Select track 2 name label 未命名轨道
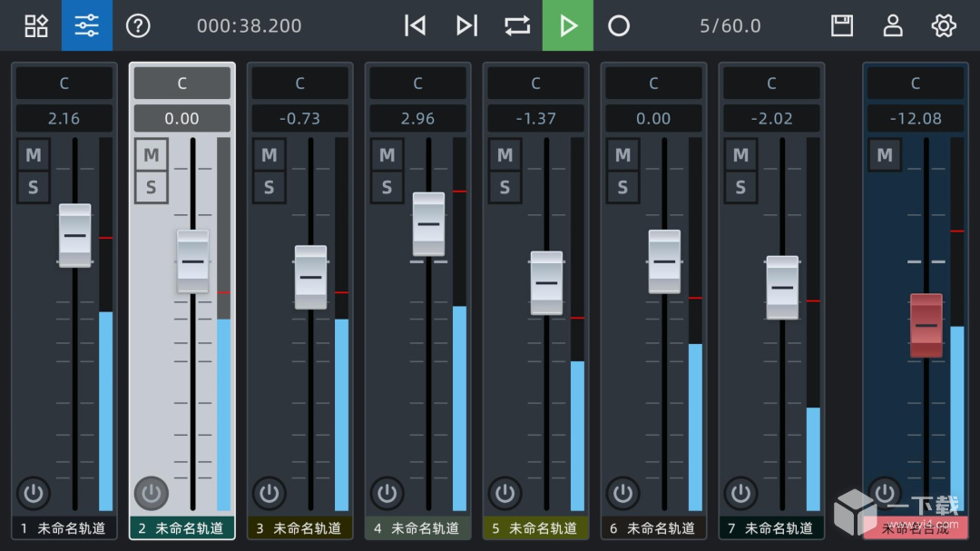 click(x=190, y=528)
